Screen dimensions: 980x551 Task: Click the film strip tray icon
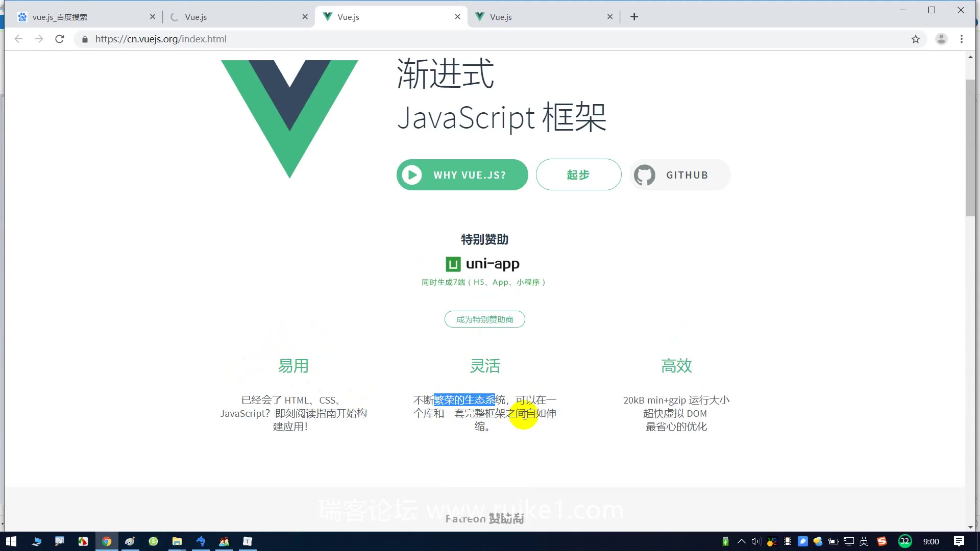[788, 541]
